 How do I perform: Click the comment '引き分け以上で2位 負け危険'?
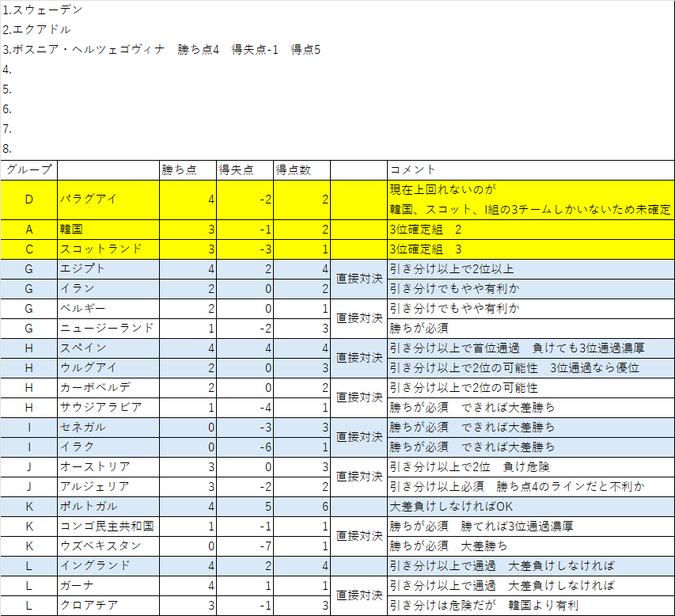coord(530,467)
